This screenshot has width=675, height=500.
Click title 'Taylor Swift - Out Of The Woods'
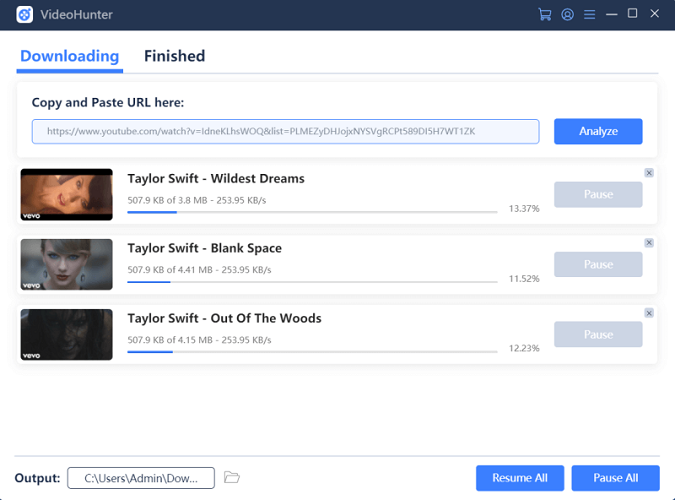click(x=224, y=318)
